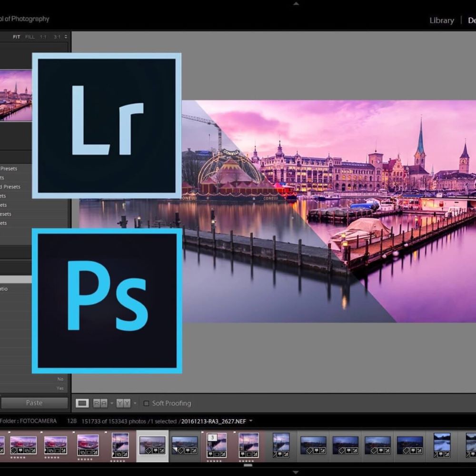This screenshot has height=476, width=476.
Task: Collapse the filmstrip with the bottom arrow
Action: [x=296, y=472]
